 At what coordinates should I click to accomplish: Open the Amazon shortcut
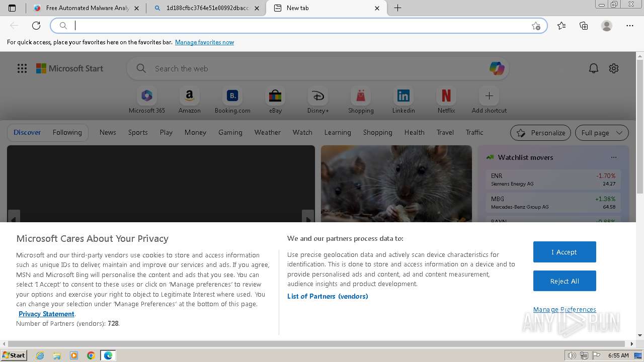click(190, 100)
